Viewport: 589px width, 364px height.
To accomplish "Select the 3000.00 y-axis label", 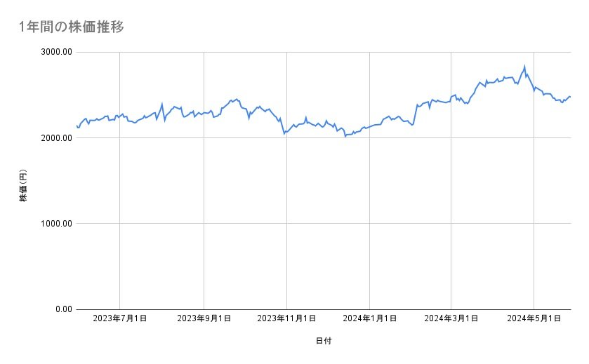I will click(x=55, y=52).
